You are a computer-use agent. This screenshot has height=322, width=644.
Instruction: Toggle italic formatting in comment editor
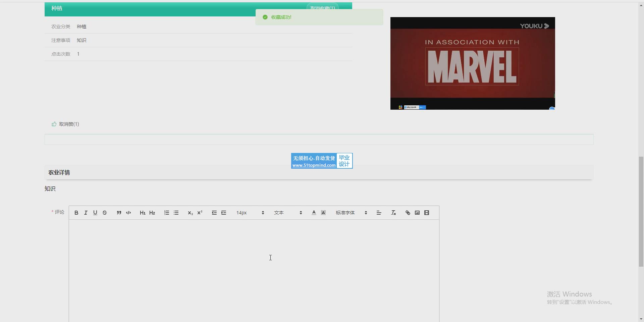pos(86,213)
